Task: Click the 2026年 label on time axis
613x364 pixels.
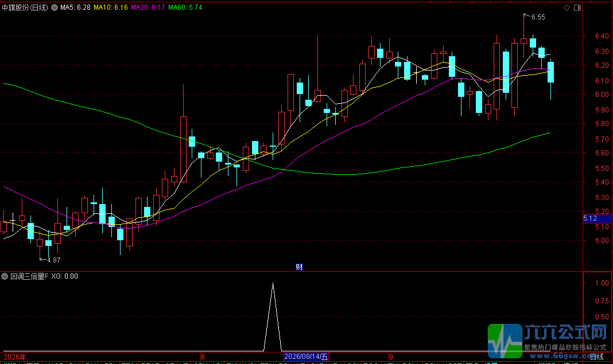Action: point(15,357)
